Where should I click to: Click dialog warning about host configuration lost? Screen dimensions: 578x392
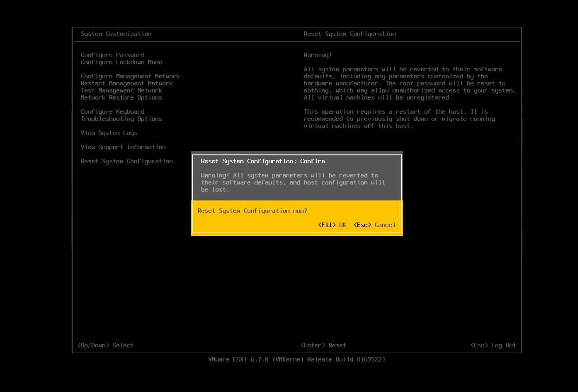tap(293, 182)
